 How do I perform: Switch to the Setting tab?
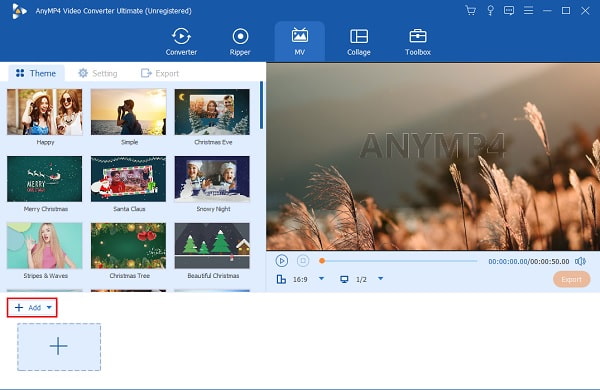pyautogui.click(x=98, y=73)
